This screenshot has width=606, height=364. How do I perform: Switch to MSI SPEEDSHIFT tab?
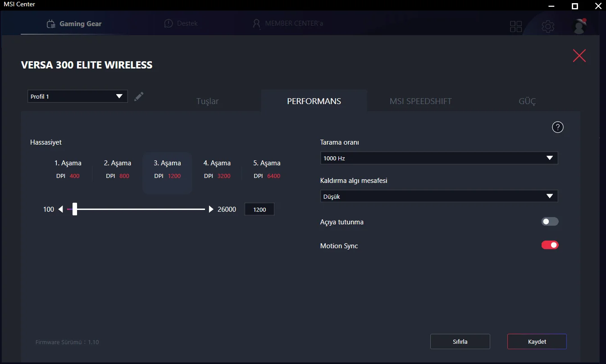pos(420,101)
